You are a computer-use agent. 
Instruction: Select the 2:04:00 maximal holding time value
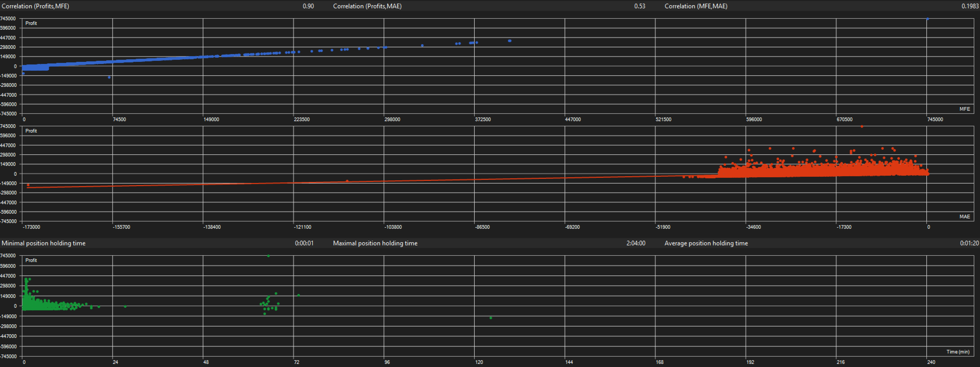pyautogui.click(x=635, y=243)
